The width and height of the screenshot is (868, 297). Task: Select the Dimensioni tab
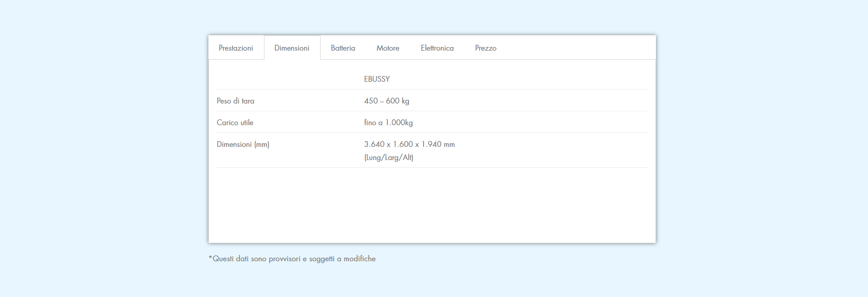click(x=292, y=48)
